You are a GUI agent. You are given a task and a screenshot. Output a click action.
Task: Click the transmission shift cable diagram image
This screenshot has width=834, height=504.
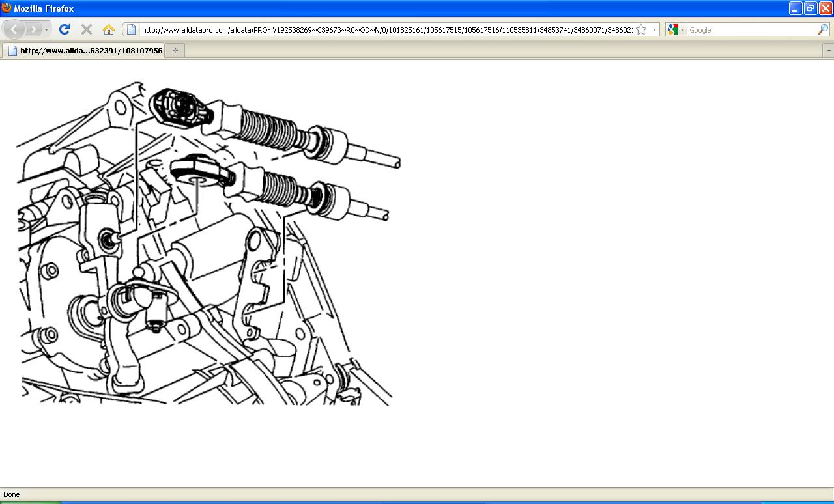[x=208, y=244]
